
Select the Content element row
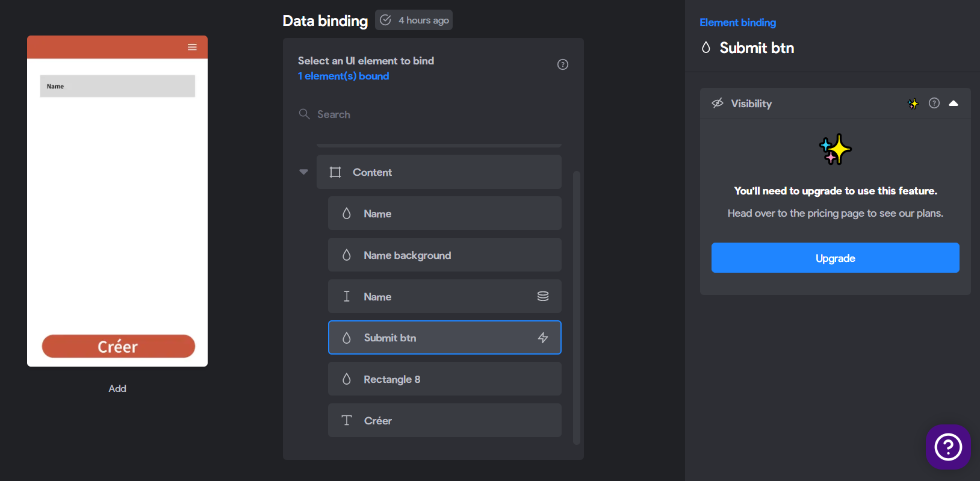439,172
